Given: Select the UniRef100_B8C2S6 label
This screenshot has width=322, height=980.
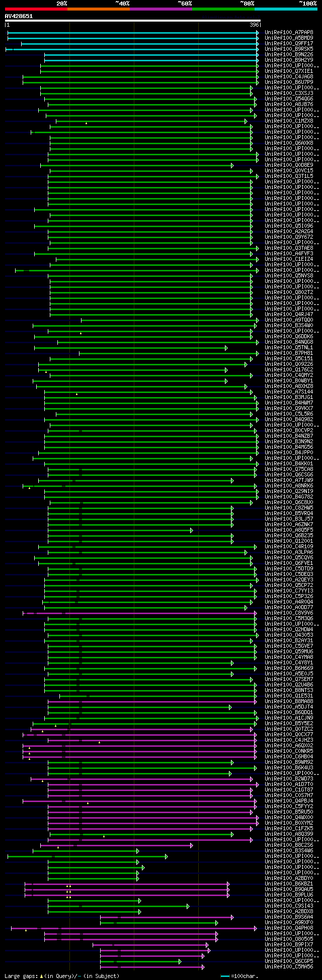Looking at the screenshot, I should [x=289, y=845].
